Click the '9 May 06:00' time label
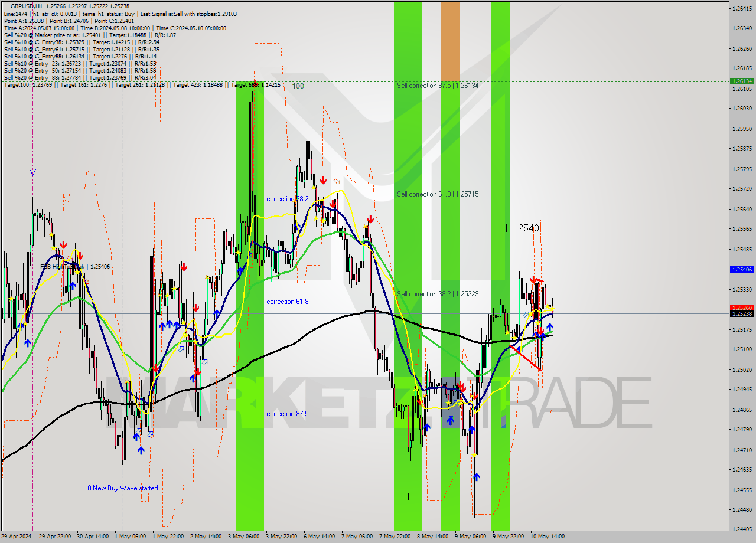 pyautogui.click(x=470, y=537)
